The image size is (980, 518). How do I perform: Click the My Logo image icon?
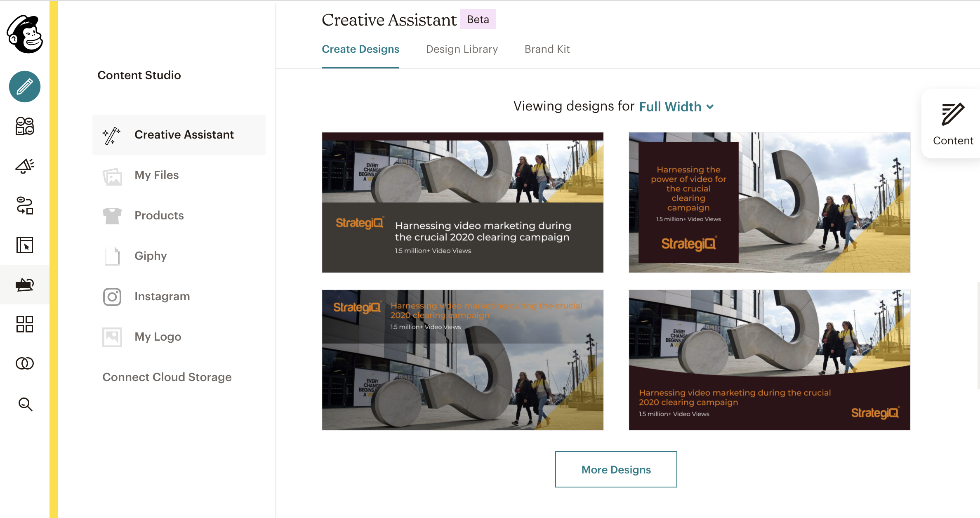[x=112, y=337]
